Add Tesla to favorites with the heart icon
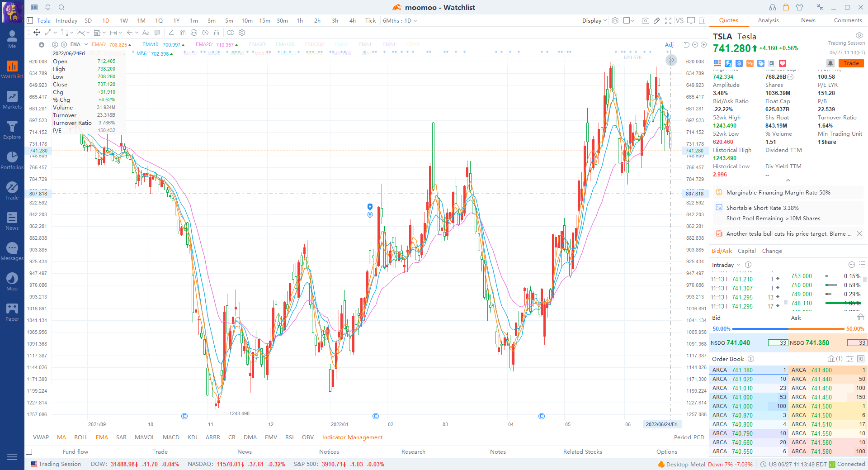Viewport: 868px width, 470px height. (783, 63)
